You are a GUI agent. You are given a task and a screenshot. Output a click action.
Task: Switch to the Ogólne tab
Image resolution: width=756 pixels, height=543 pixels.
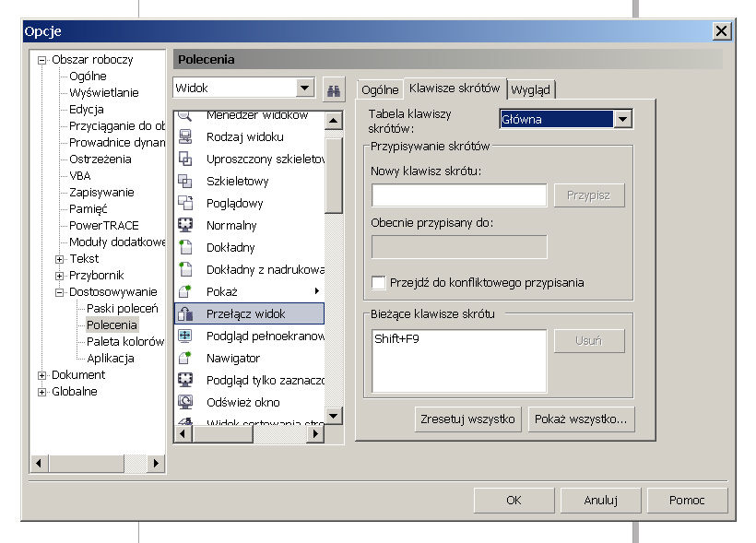pos(380,90)
